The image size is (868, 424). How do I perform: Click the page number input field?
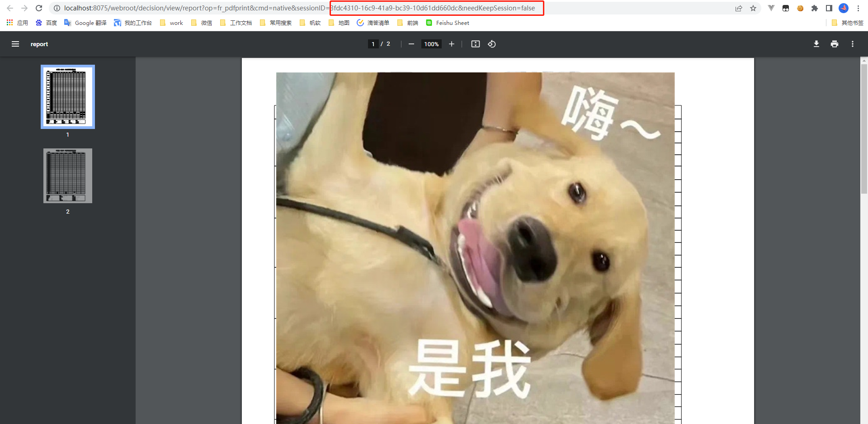[373, 44]
